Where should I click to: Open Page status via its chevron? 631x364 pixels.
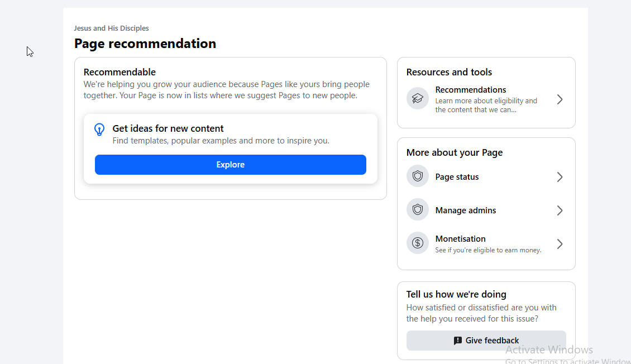point(560,177)
